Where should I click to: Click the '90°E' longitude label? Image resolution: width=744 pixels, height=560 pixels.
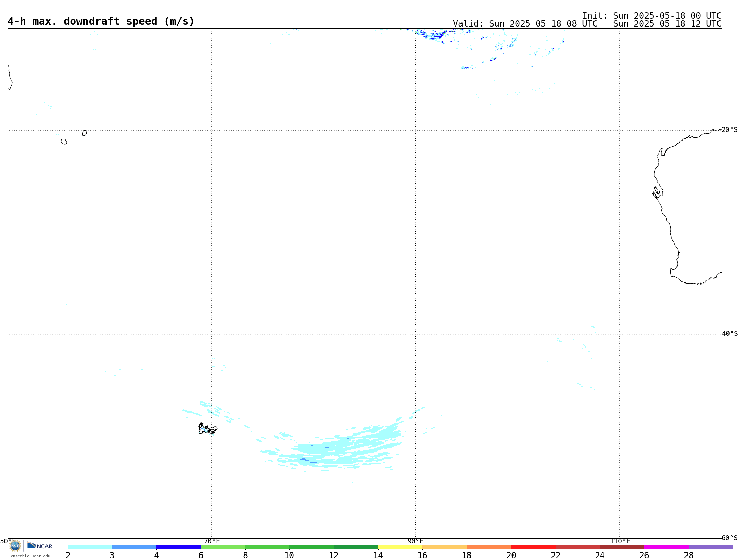click(415, 541)
